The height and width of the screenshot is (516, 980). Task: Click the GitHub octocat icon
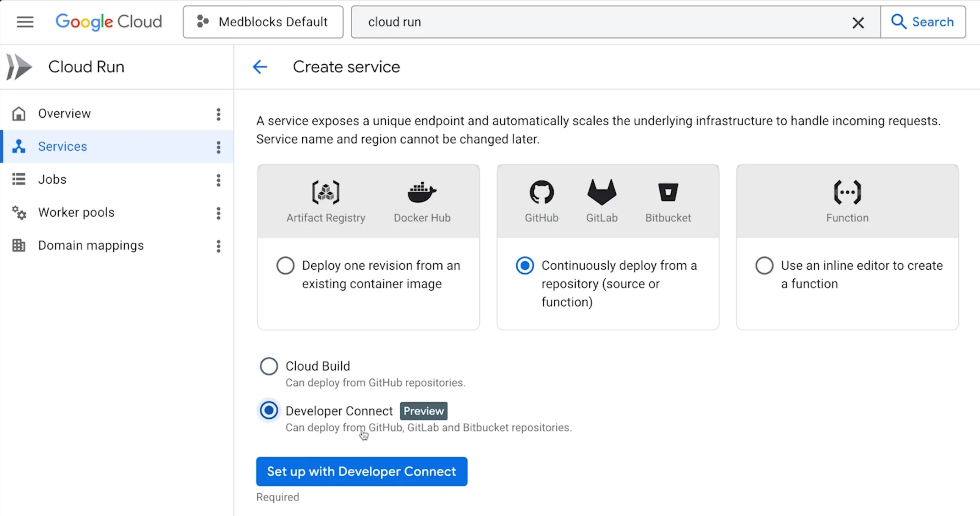click(x=541, y=192)
